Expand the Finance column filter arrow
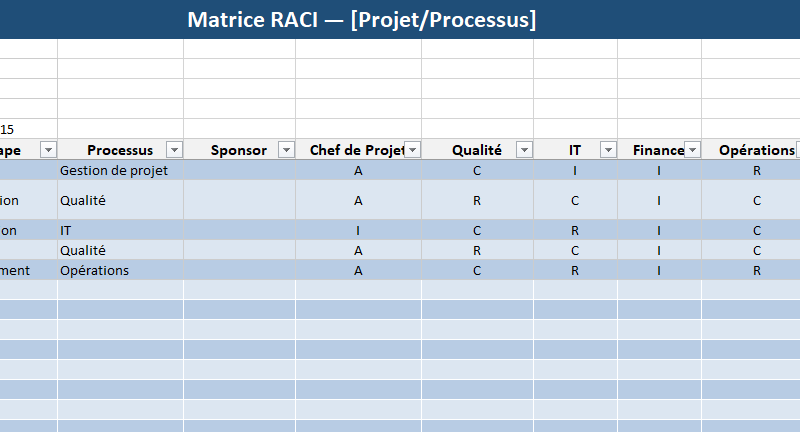Screen dimensions: 800x432 [692, 150]
